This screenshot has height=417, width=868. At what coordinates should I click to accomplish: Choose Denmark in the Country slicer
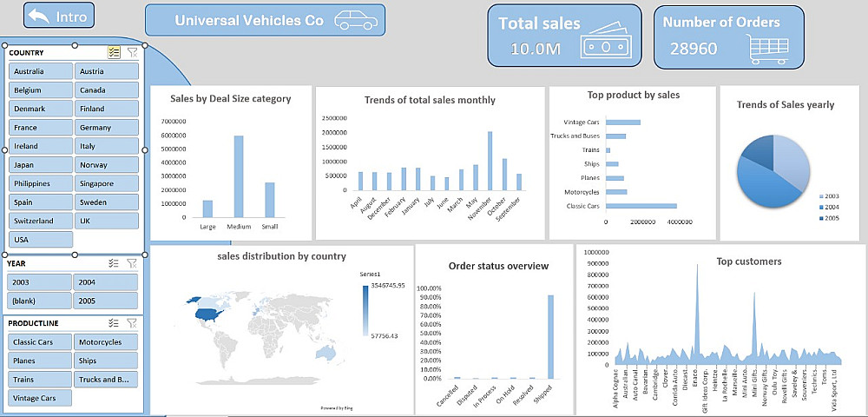tap(41, 109)
